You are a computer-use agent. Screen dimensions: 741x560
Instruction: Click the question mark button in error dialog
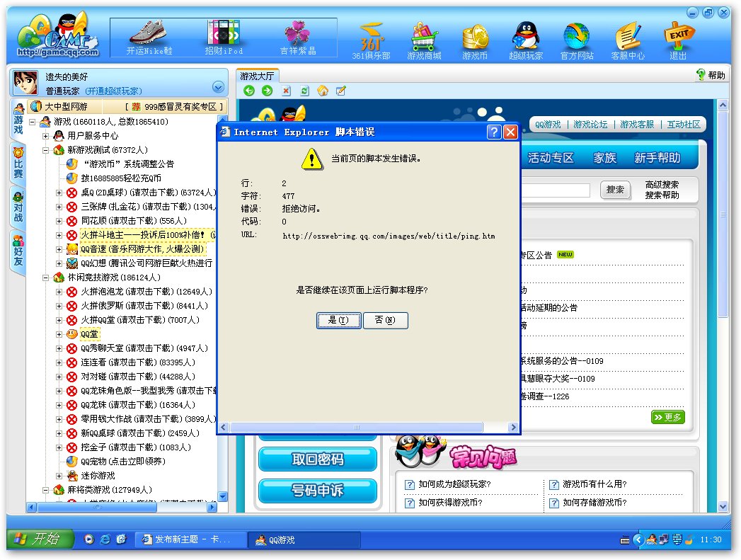[x=494, y=132]
